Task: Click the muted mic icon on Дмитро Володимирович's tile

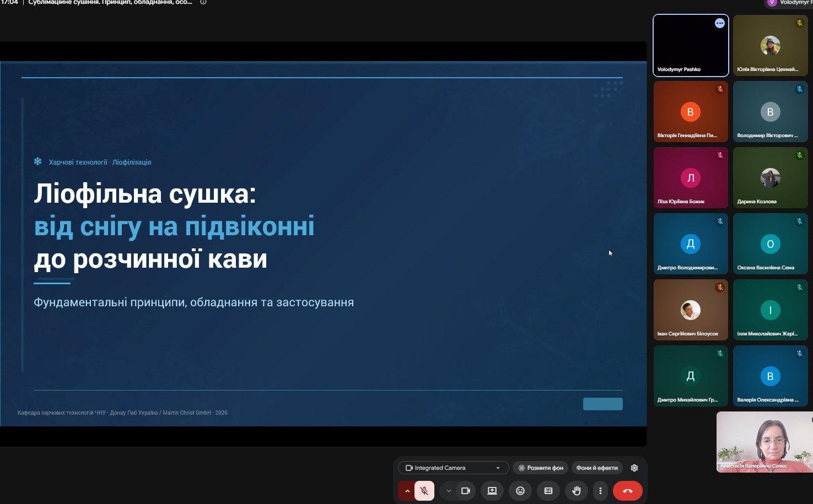Action: tap(720, 221)
